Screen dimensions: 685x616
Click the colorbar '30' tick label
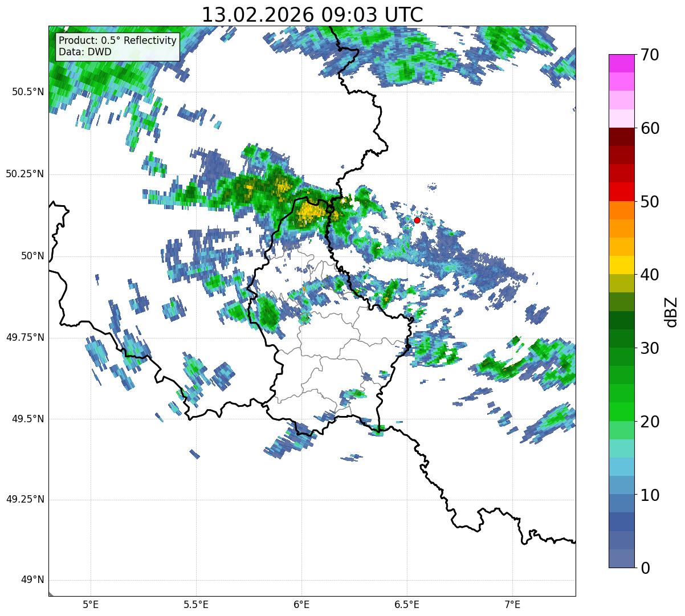(650, 348)
